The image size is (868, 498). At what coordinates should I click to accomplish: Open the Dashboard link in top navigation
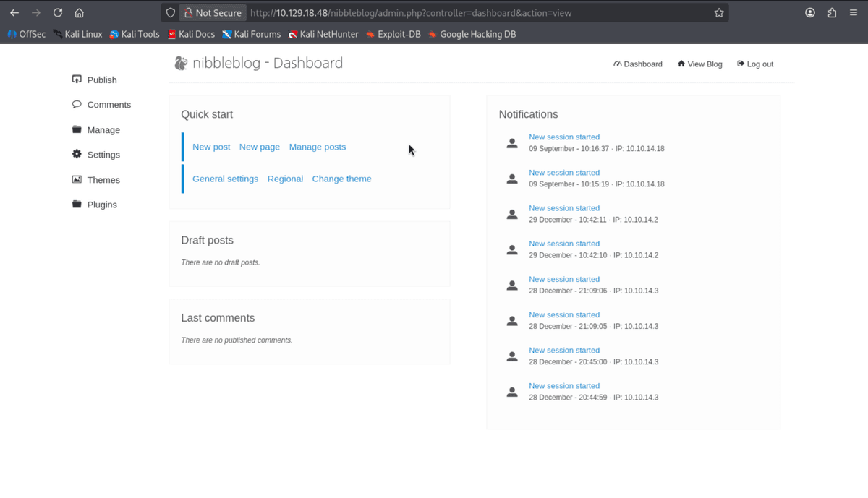637,64
